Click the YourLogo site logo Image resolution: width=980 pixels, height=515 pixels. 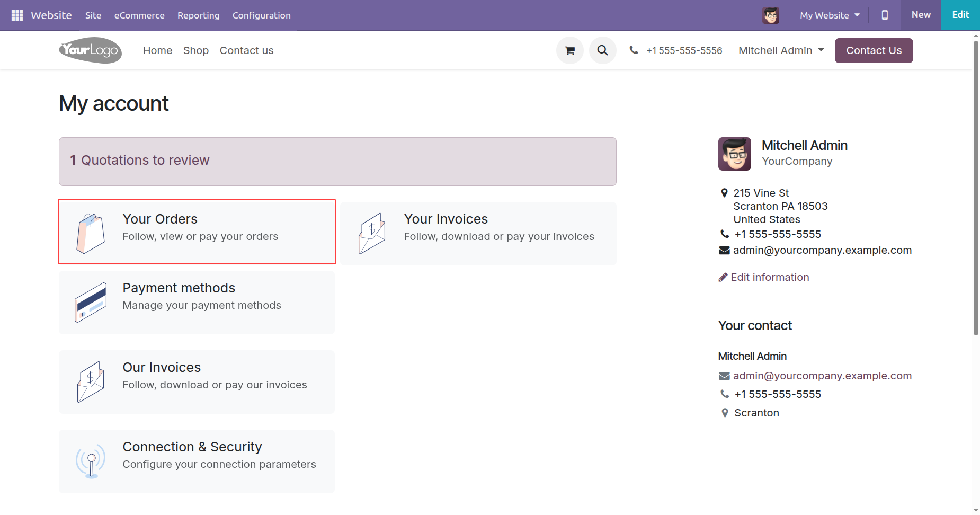point(90,50)
